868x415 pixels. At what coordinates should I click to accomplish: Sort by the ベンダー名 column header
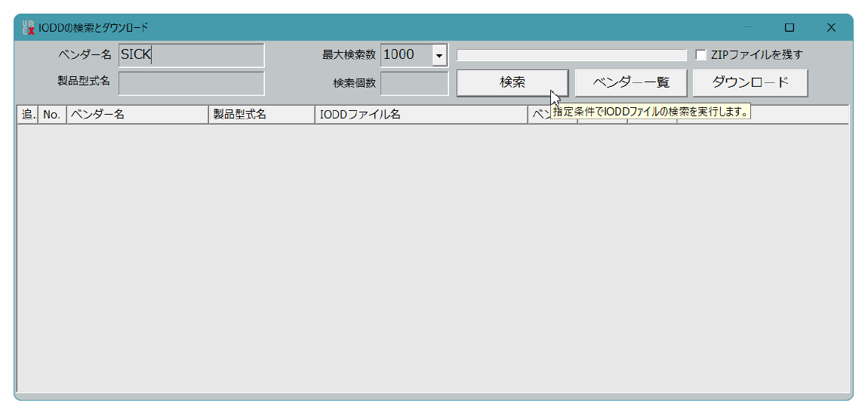(137, 115)
